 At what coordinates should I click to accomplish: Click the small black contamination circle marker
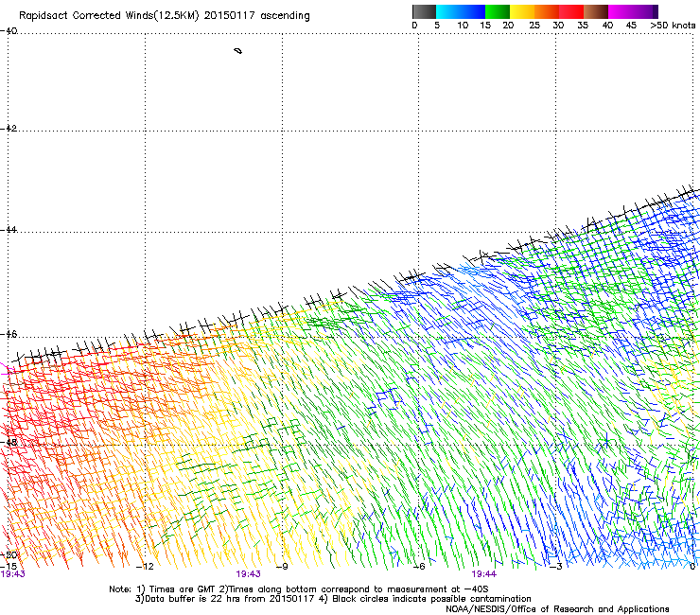pyautogui.click(x=238, y=51)
